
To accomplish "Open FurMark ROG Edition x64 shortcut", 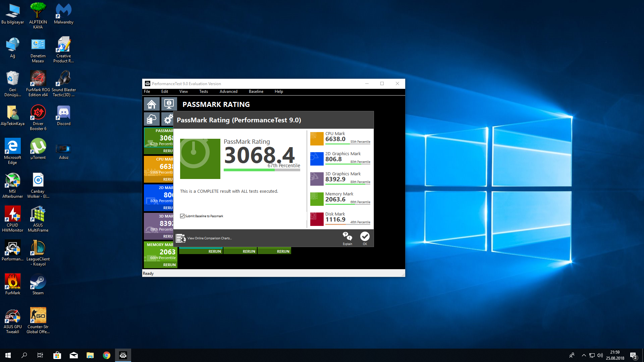I will 38,84.
